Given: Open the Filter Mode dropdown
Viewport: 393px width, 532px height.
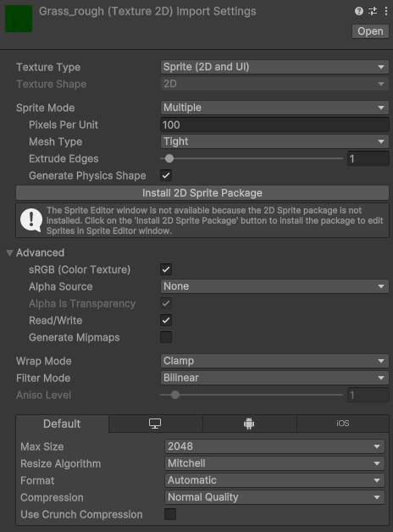Looking at the screenshot, I should click(274, 378).
